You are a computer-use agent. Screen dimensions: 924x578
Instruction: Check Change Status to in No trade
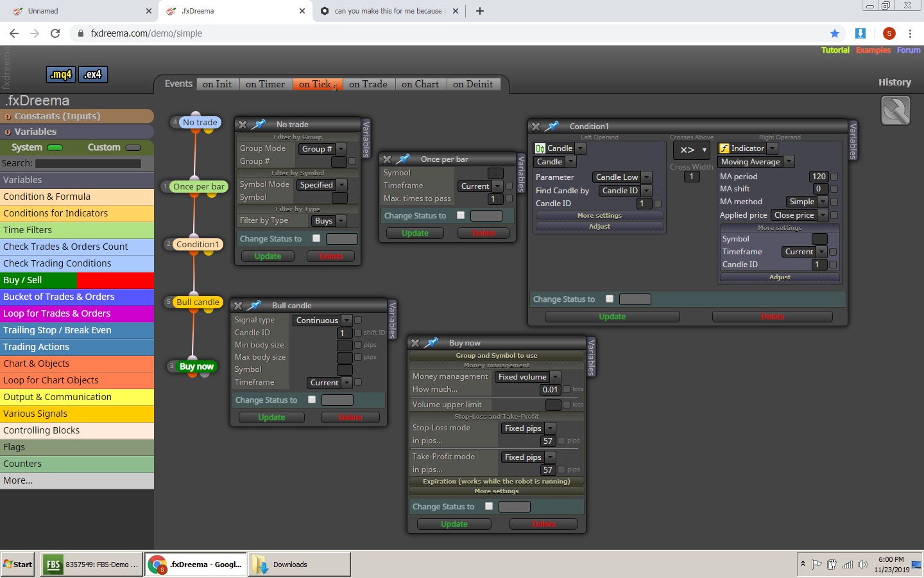pos(316,238)
